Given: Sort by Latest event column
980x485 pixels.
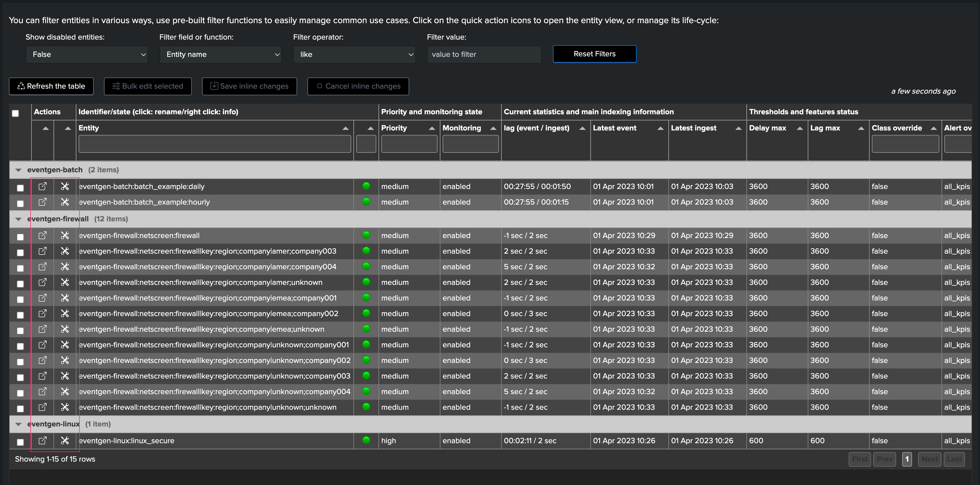Looking at the screenshot, I should tap(660, 128).
